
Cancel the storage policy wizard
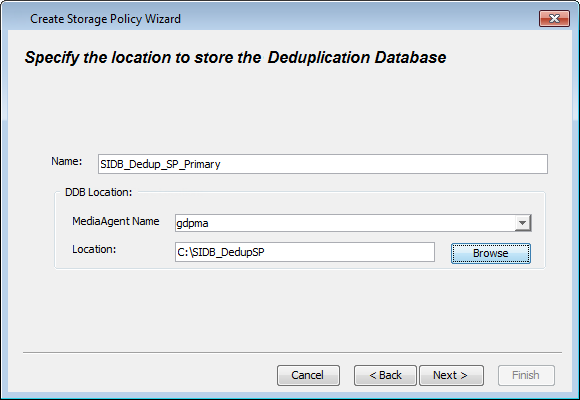tap(308, 375)
